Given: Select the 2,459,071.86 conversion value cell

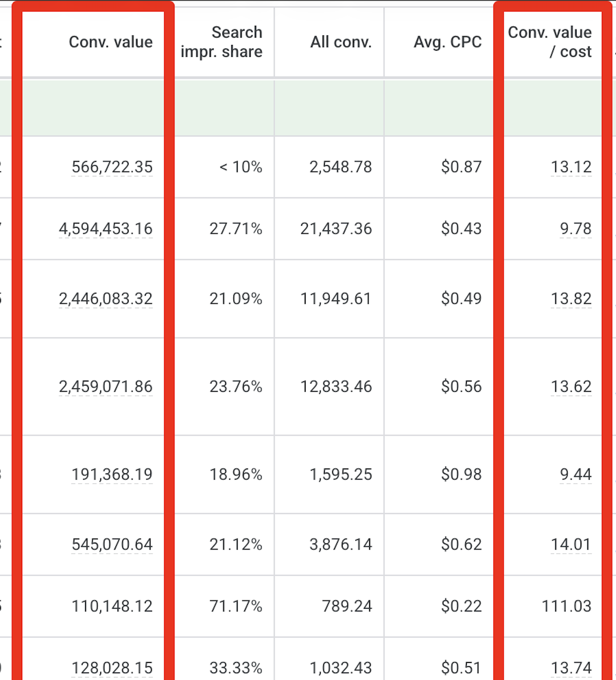Looking at the screenshot, I should tap(106, 387).
